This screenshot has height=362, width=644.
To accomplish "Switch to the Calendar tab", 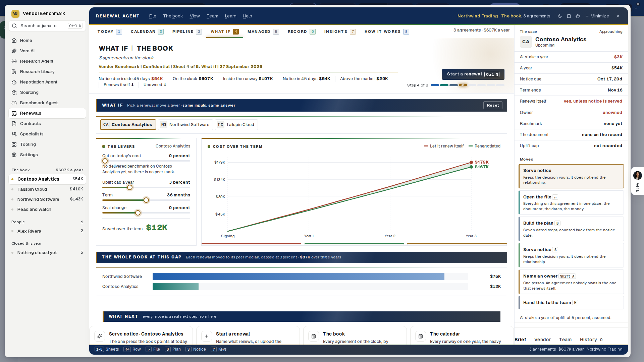I will pyautogui.click(x=147, y=32).
